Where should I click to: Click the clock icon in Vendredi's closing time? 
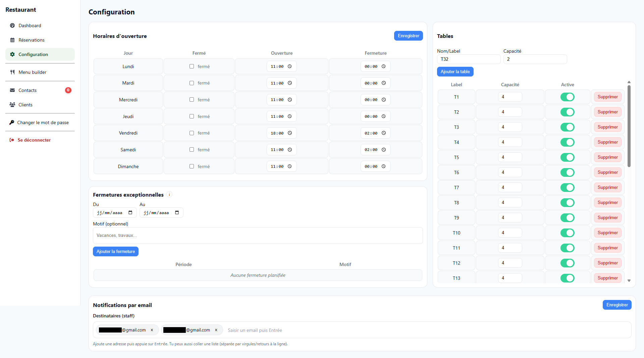[x=383, y=133]
